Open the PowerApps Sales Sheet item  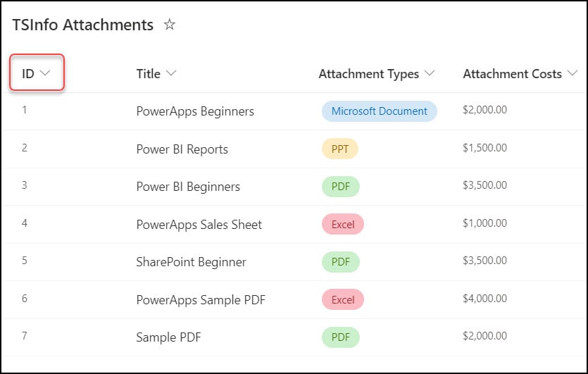[199, 224]
